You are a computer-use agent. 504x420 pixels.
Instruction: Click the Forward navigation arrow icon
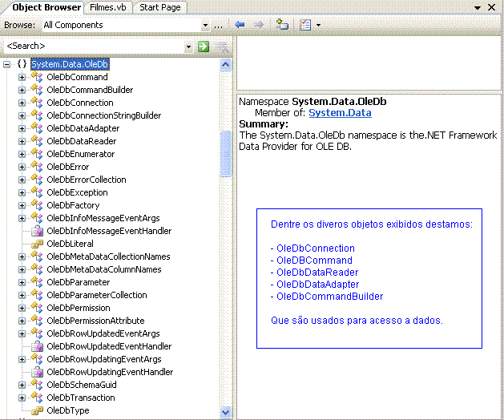(x=259, y=24)
